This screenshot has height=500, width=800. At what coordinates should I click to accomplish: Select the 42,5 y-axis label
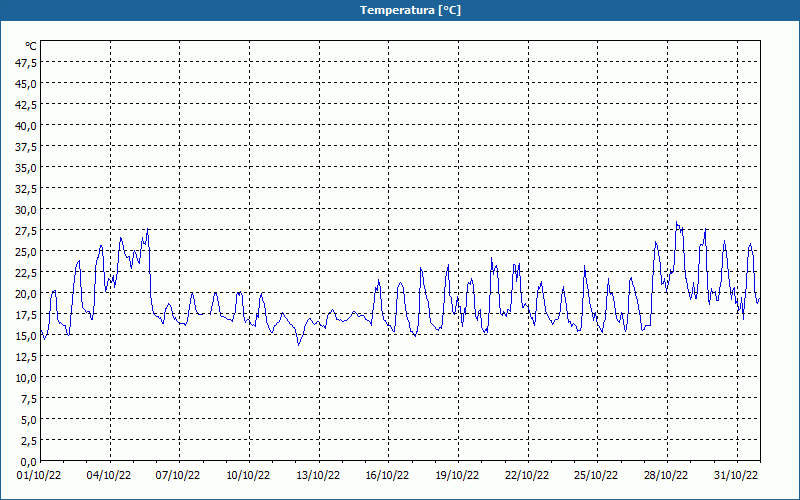point(27,105)
